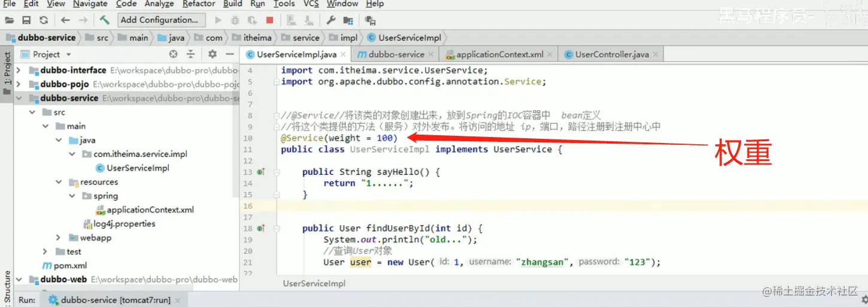Click Collapse All icon in Project panel

click(190, 54)
